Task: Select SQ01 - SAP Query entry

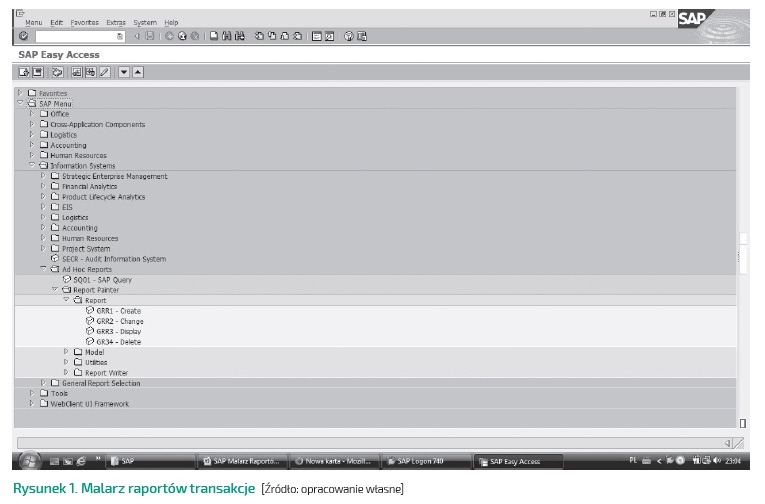Action: (102, 280)
